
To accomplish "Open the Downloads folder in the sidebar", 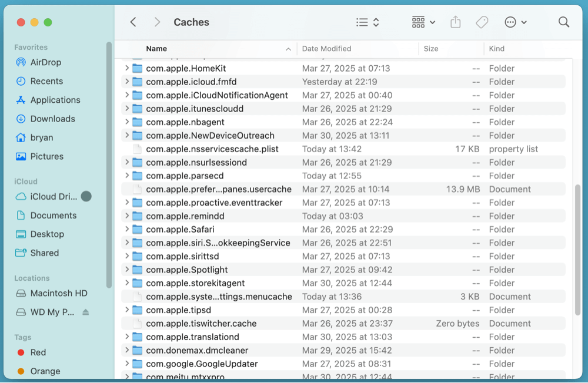I will point(51,119).
